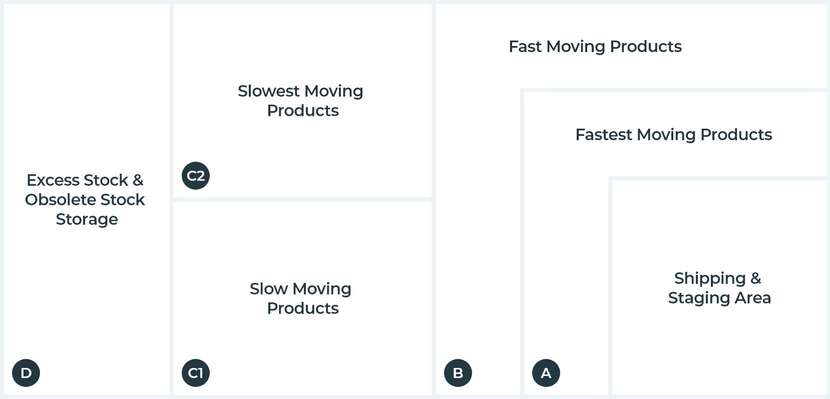The width and height of the screenshot is (830, 399).
Task: Select the Slow Moving Products text
Action: (301, 298)
